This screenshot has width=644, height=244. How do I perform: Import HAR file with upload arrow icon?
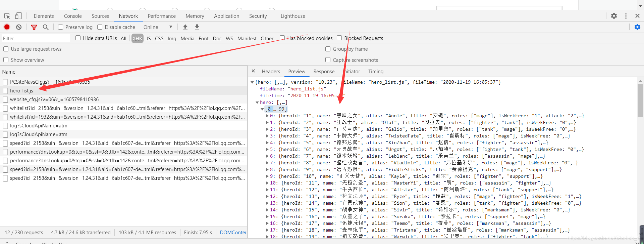185,27
